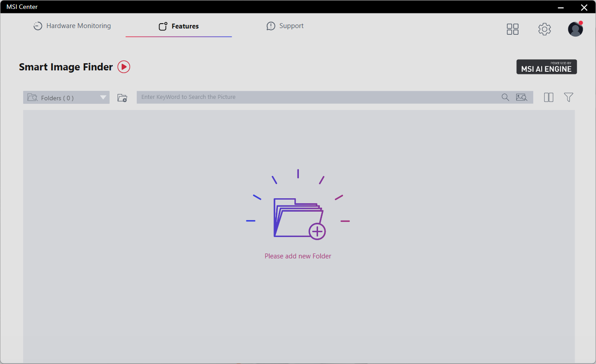Minimize the MSI Center window
This screenshot has height=364, width=596.
coord(561,7)
